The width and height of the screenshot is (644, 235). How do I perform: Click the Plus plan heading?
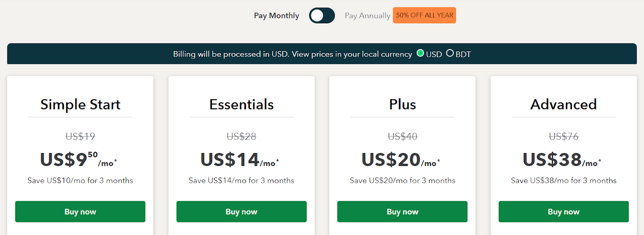402,104
